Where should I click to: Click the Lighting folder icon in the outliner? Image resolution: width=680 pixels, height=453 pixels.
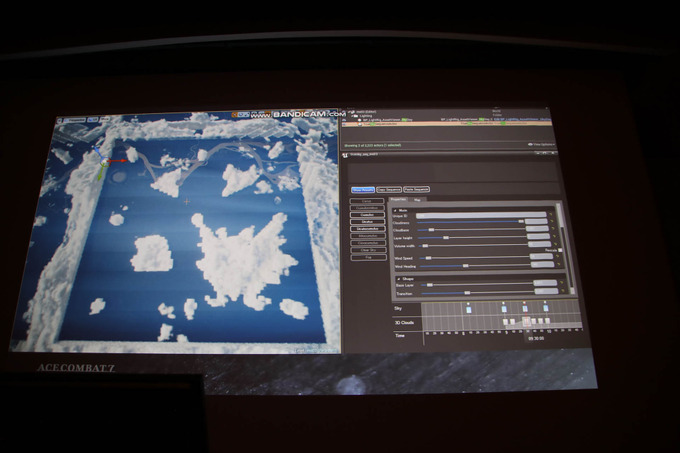355,116
